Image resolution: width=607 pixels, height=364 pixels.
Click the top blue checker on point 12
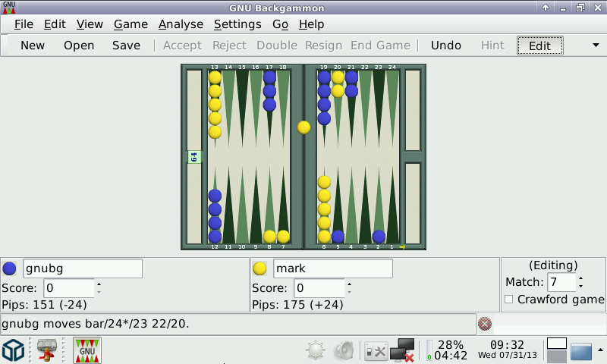click(x=215, y=196)
